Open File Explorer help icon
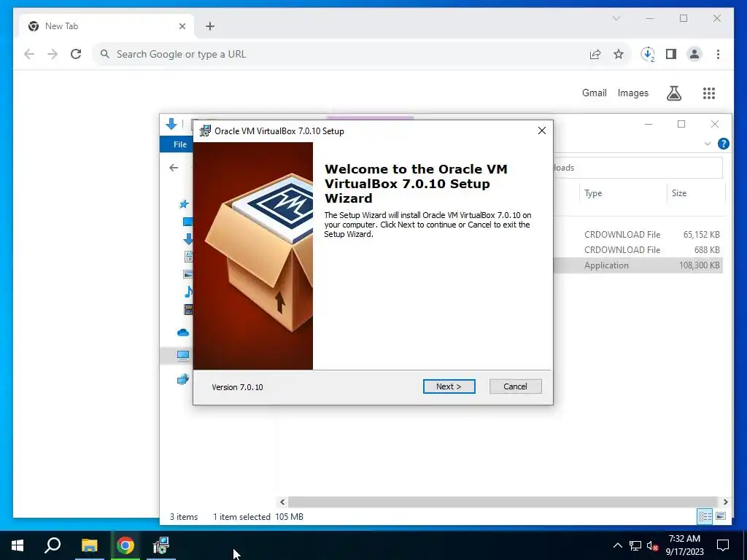 point(723,144)
